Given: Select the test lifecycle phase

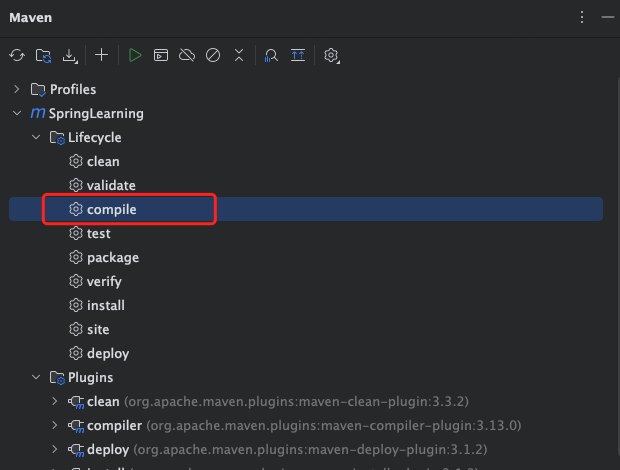Looking at the screenshot, I should tap(98, 234).
